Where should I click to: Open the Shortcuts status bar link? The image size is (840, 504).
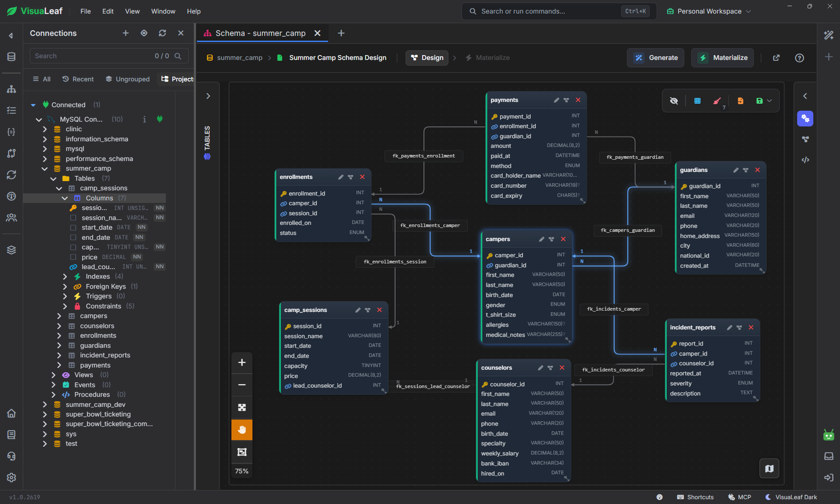pyautogui.click(x=695, y=497)
